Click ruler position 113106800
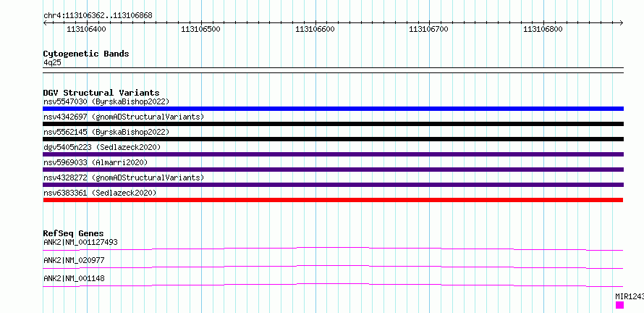The height and width of the screenshot is (313, 644). coord(543,29)
